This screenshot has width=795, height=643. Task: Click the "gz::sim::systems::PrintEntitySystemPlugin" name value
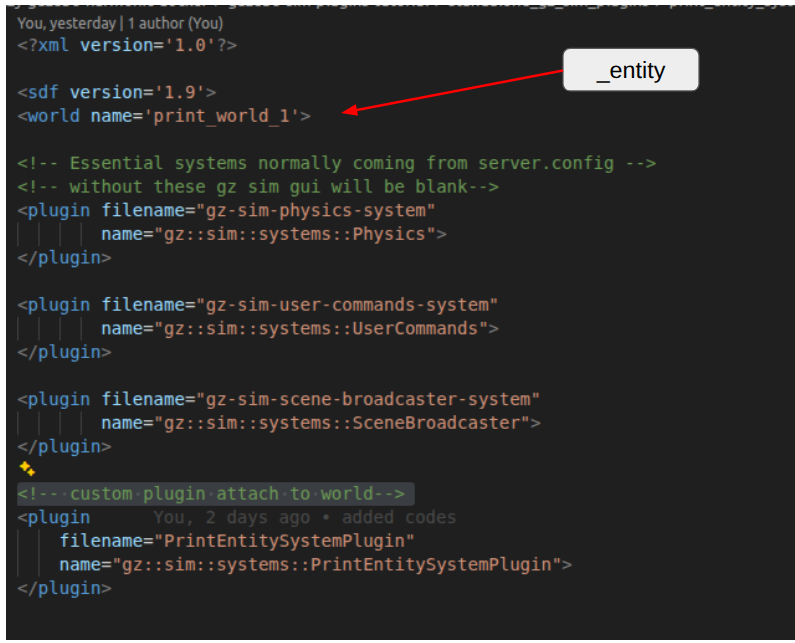[x=337, y=565]
